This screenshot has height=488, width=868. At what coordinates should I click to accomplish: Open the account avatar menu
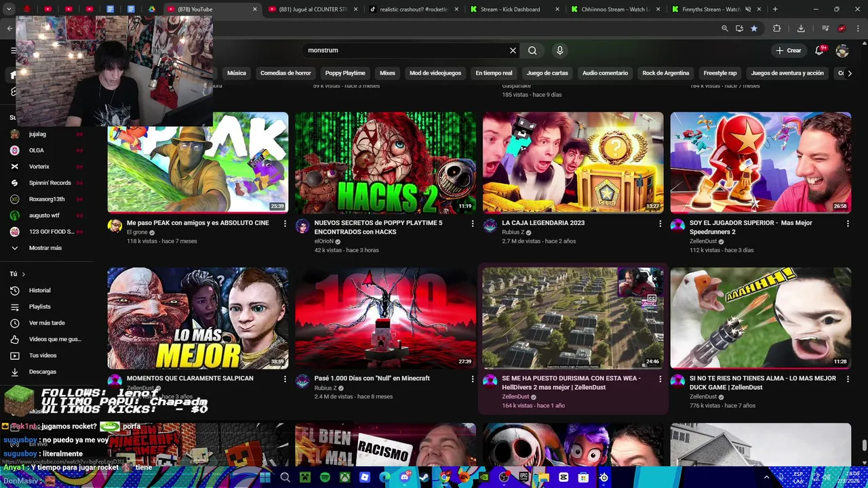pyautogui.click(x=842, y=51)
